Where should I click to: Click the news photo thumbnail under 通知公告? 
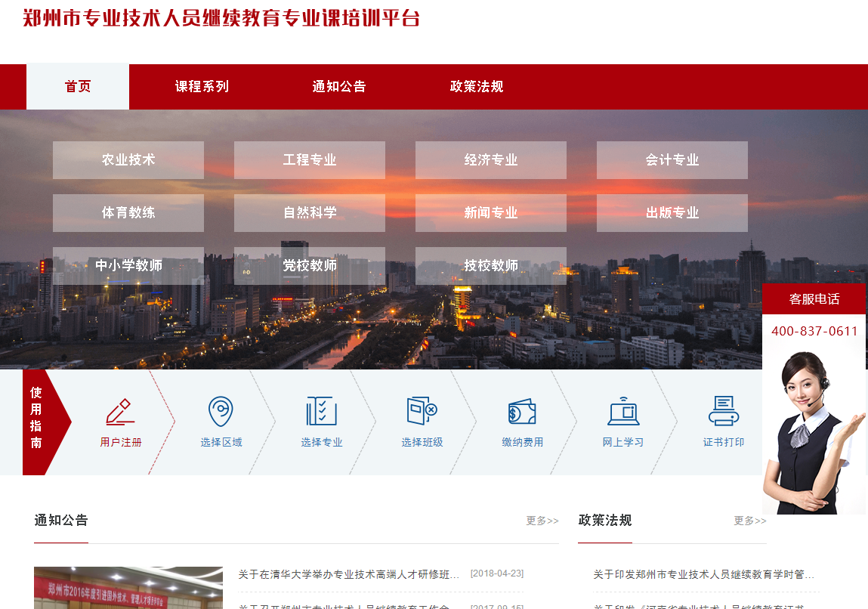(x=128, y=589)
